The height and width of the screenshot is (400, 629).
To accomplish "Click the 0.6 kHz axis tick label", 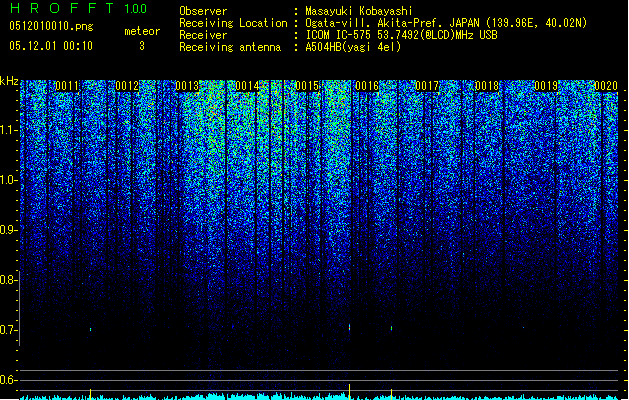I will coord(9,380).
